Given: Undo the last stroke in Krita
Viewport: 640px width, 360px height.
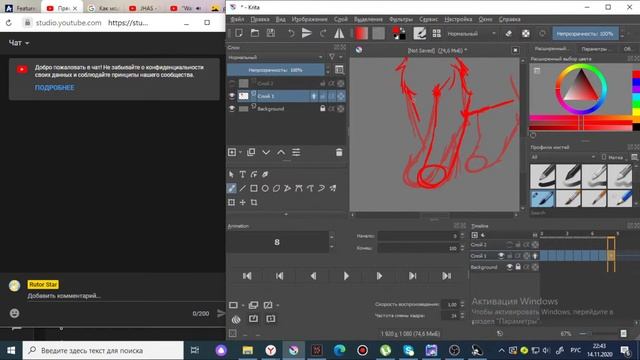Looking at the screenshot, I should tap(291, 33).
